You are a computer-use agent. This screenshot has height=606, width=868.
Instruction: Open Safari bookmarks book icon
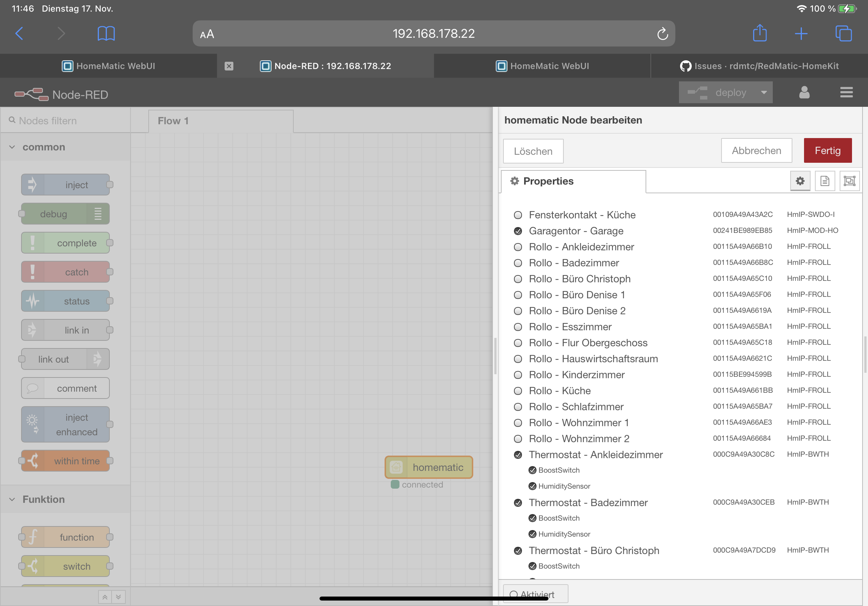[106, 34]
